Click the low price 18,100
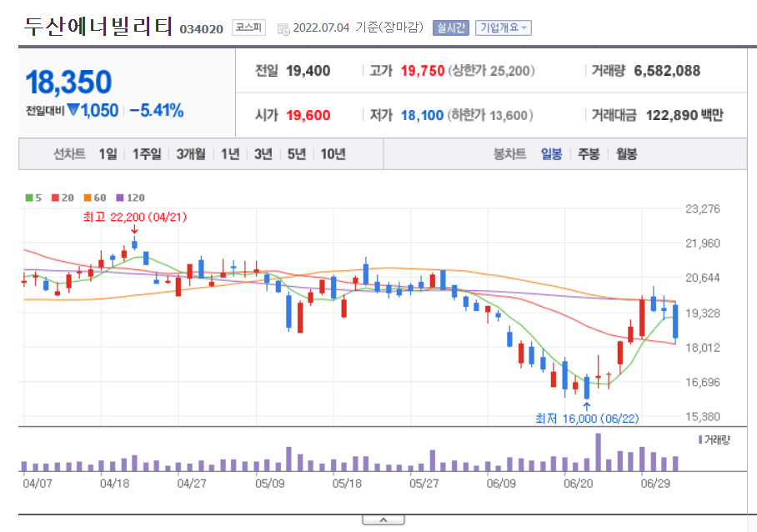Image resolution: width=757 pixels, height=532 pixels. pos(422,115)
